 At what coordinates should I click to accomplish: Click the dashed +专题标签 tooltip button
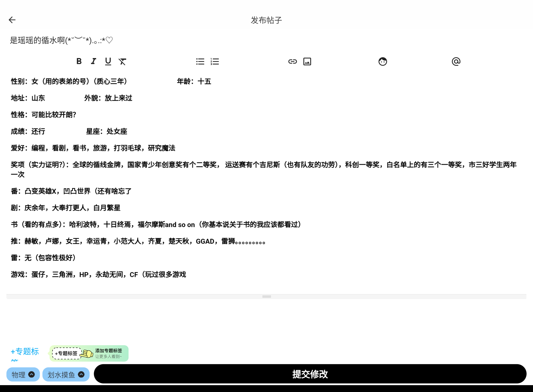[x=66, y=353]
